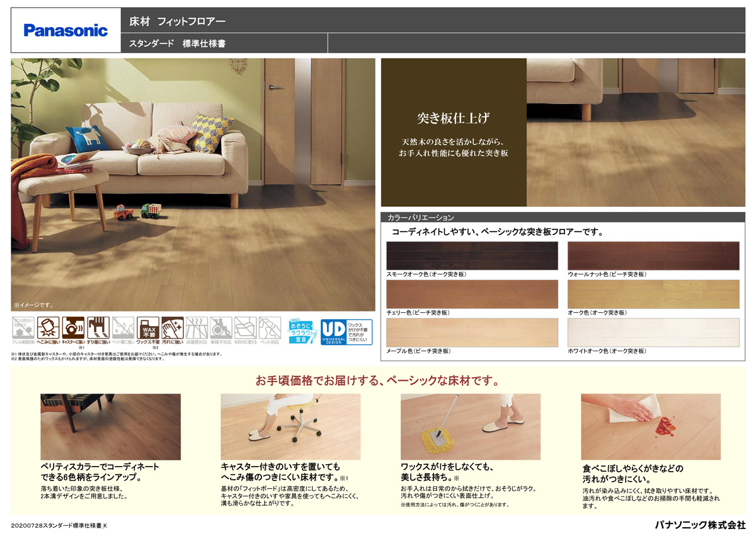The height and width of the screenshot is (536, 756).
Task: Click the Panasonic logo
Action: (66, 30)
